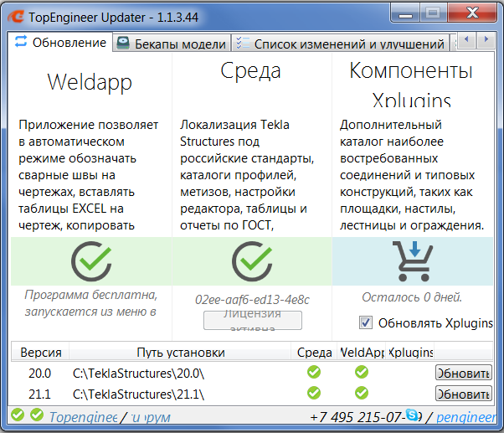The width and height of the screenshot is (504, 433).
Task: Click the Лицензия активна button
Action: coord(253,320)
